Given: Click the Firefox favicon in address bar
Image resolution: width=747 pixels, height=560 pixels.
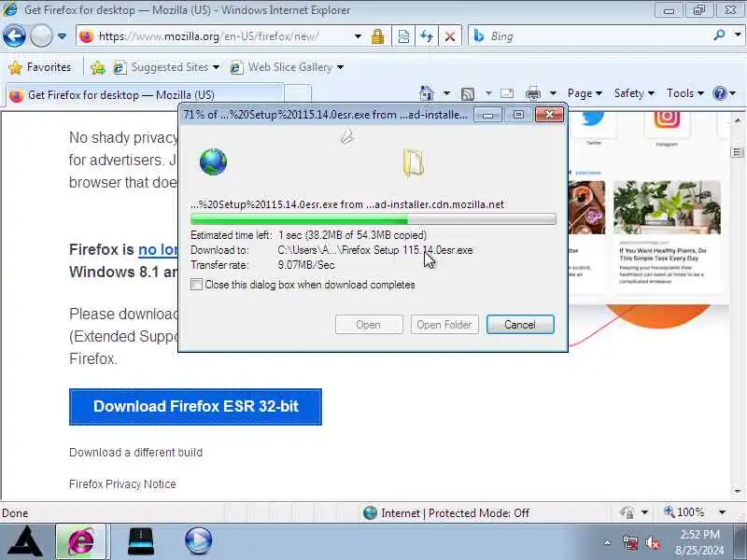Looking at the screenshot, I should tap(86, 36).
